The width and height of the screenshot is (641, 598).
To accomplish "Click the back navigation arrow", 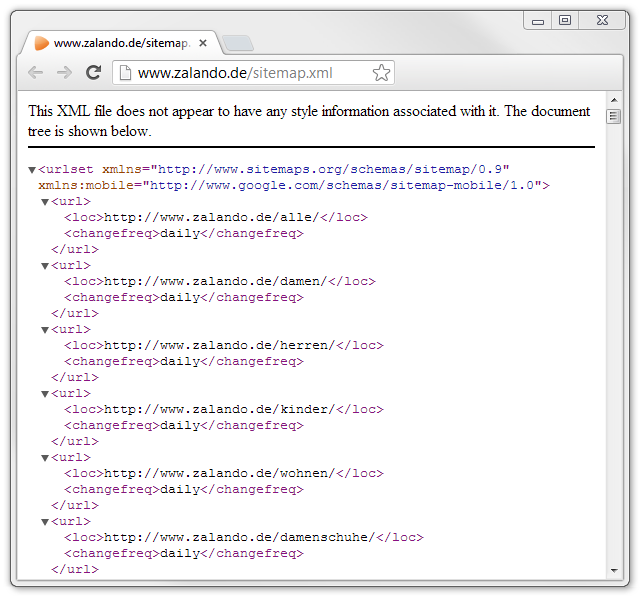I will point(36,73).
